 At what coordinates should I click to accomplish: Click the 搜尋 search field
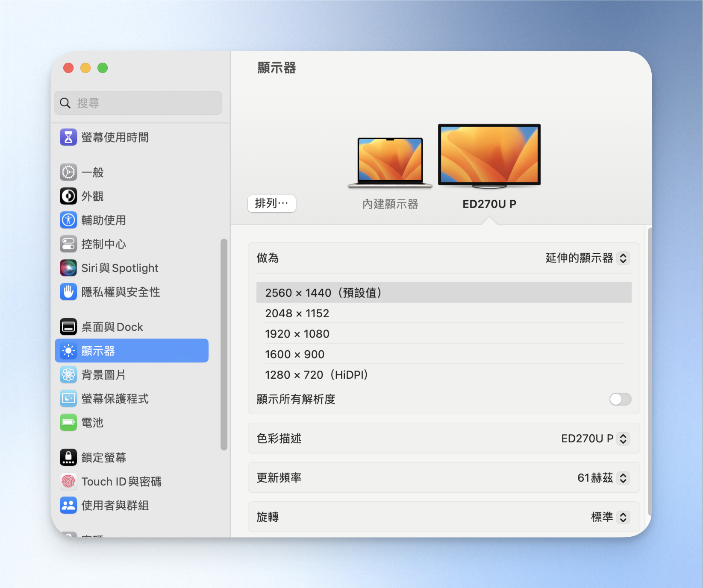(x=138, y=103)
